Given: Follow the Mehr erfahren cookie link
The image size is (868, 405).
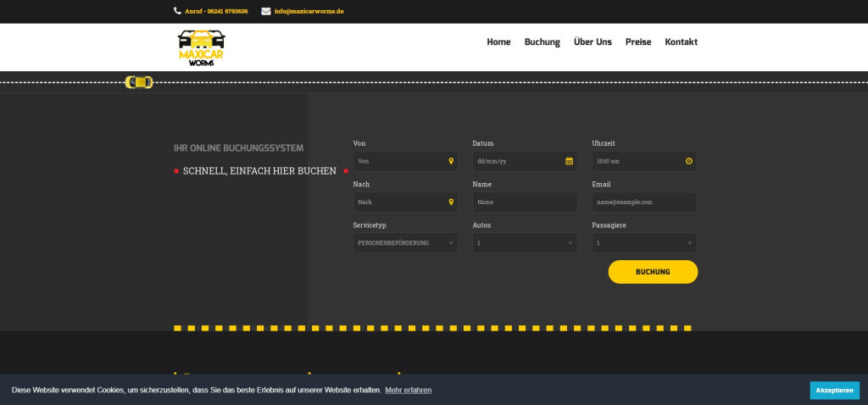Looking at the screenshot, I should [x=408, y=390].
